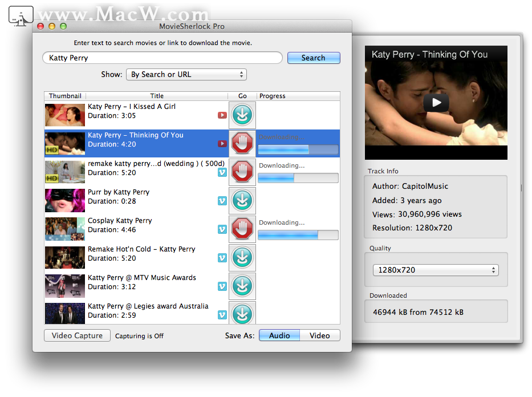Set Save As to Video
The height and width of the screenshot is (397, 532).
click(320, 335)
